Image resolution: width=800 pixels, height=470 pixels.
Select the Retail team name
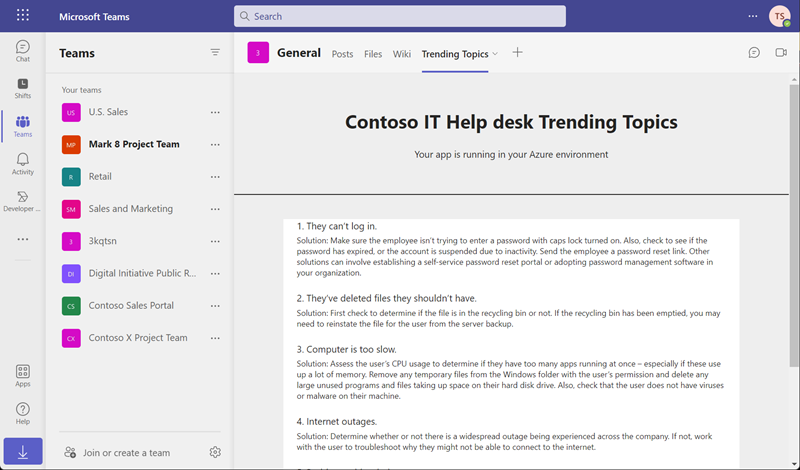coord(100,177)
